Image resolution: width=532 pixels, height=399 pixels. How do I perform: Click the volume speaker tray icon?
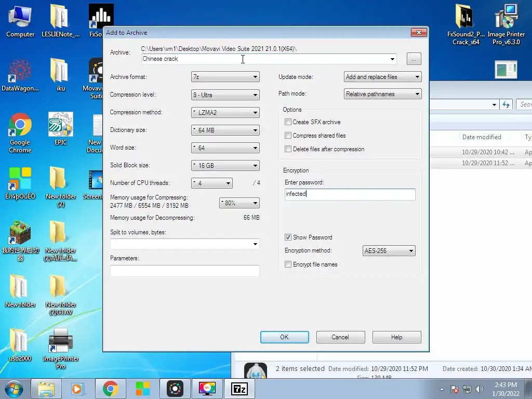pyautogui.click(x=480, y=389)
